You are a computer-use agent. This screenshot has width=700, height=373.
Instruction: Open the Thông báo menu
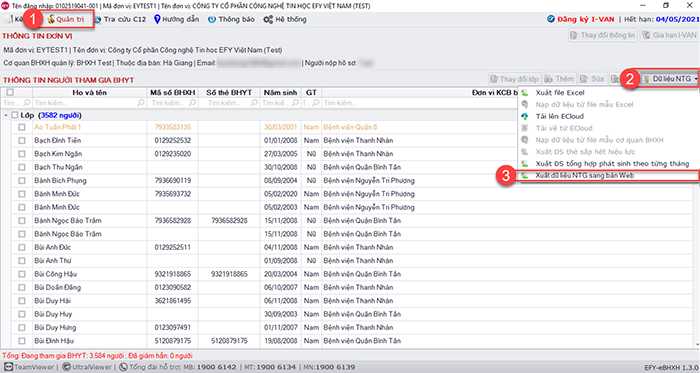point(231,20)
